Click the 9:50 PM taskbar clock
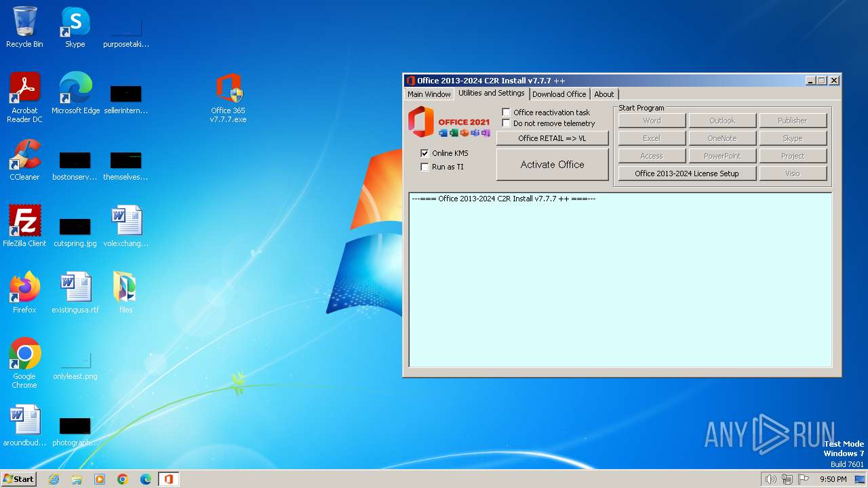This screenshot has width=868, height=488. point(833,479)
